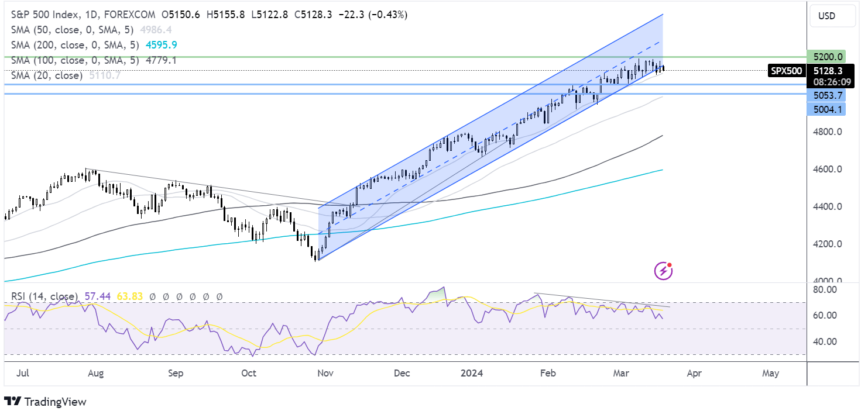Click the 5053.7 blue price label
The width and height of the screenshot is (868, 411).
(828, 95)
